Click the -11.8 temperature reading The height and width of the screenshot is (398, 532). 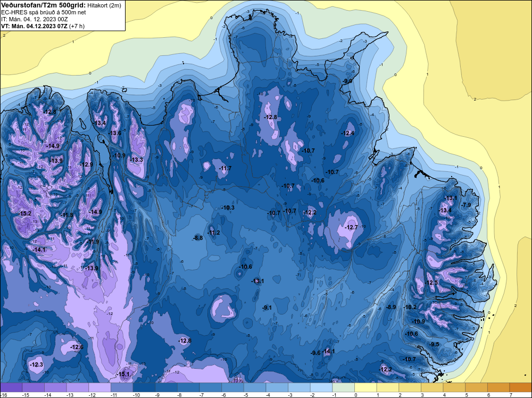pyautogui.click(x=67, y=215)
